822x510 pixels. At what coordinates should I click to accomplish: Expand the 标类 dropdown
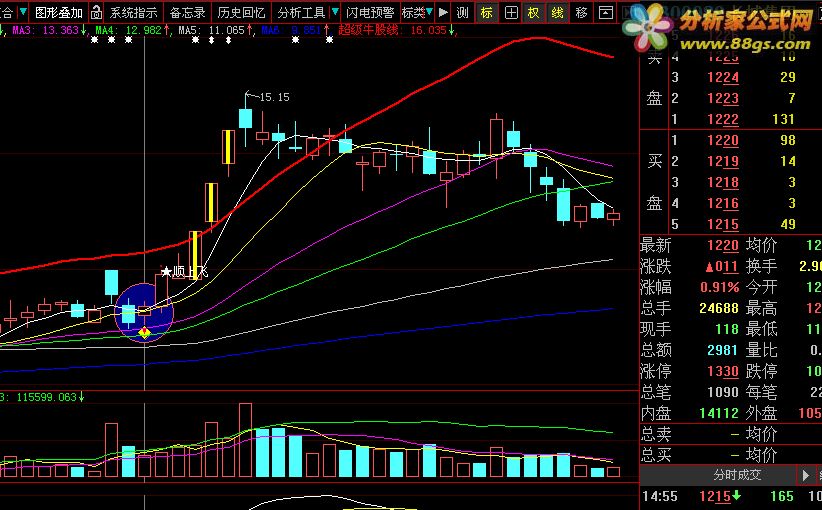tap(417, 12)
